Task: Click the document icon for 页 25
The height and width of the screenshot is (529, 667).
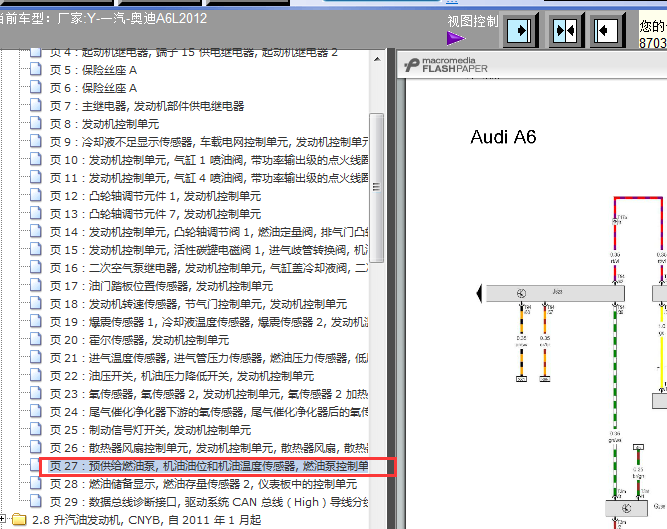Action: click(36, 429)
